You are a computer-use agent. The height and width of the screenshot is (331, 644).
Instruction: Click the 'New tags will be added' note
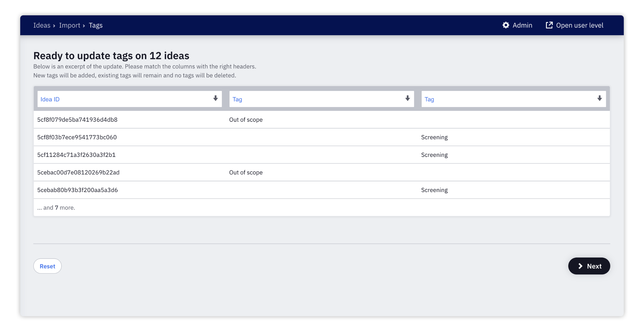(x=135, y=75)
